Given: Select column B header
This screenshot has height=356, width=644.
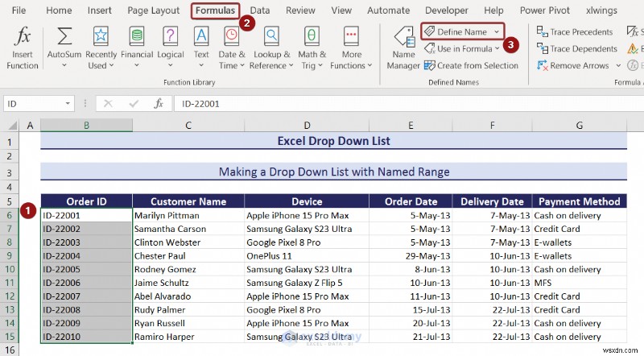Looking at the screenshot, I should click(86, 125).
